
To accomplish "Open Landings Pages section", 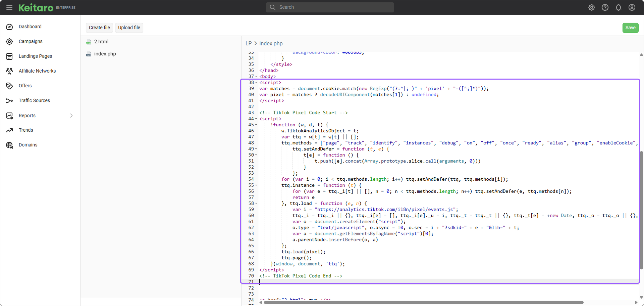I will (35, 56).
